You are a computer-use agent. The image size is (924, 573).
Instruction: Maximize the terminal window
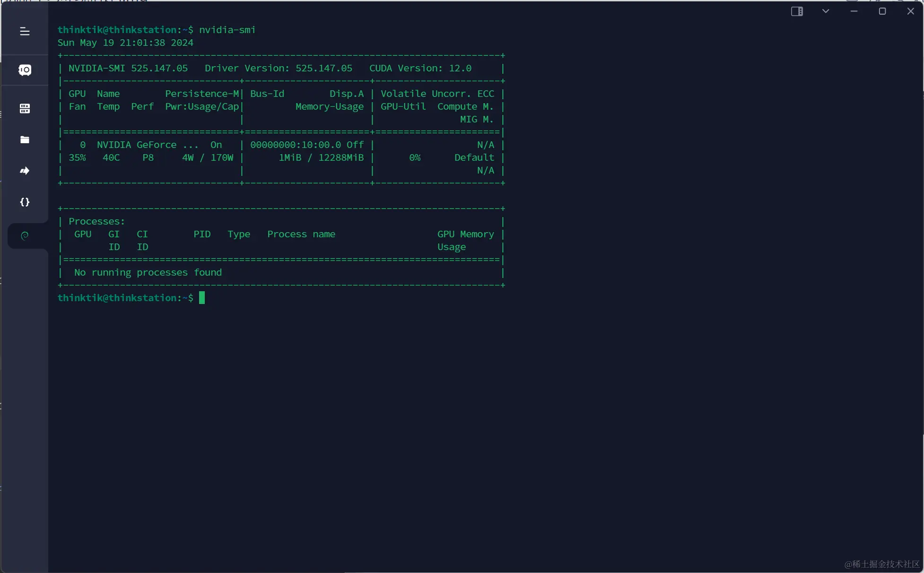882,11
